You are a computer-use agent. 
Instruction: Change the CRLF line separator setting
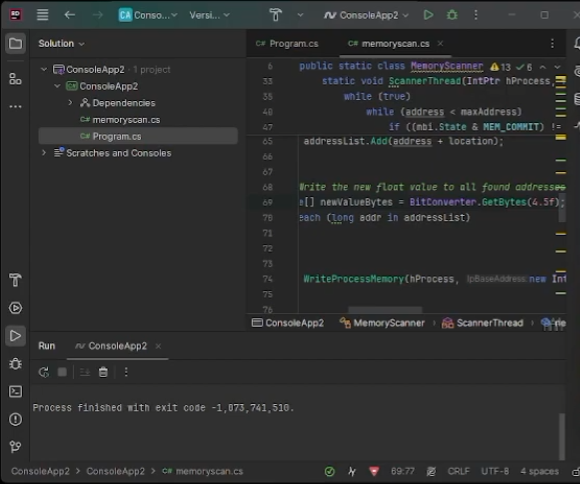[458, 471]
